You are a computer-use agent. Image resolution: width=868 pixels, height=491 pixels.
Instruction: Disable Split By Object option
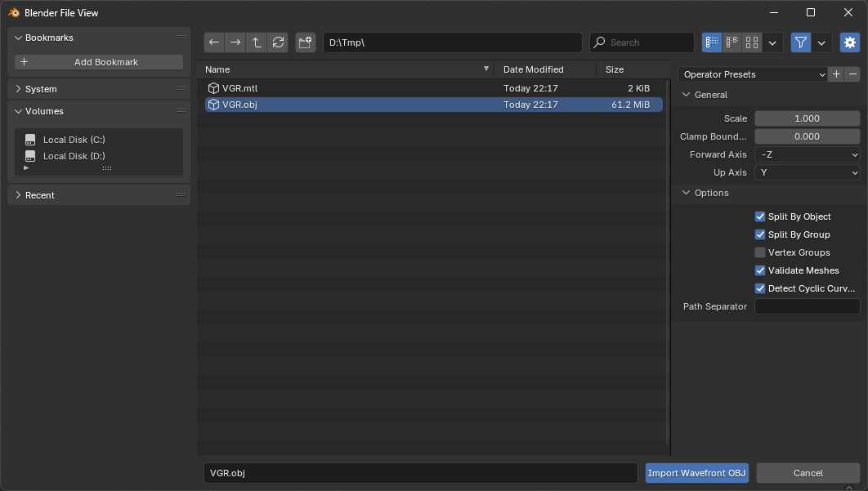click(759, 216)
